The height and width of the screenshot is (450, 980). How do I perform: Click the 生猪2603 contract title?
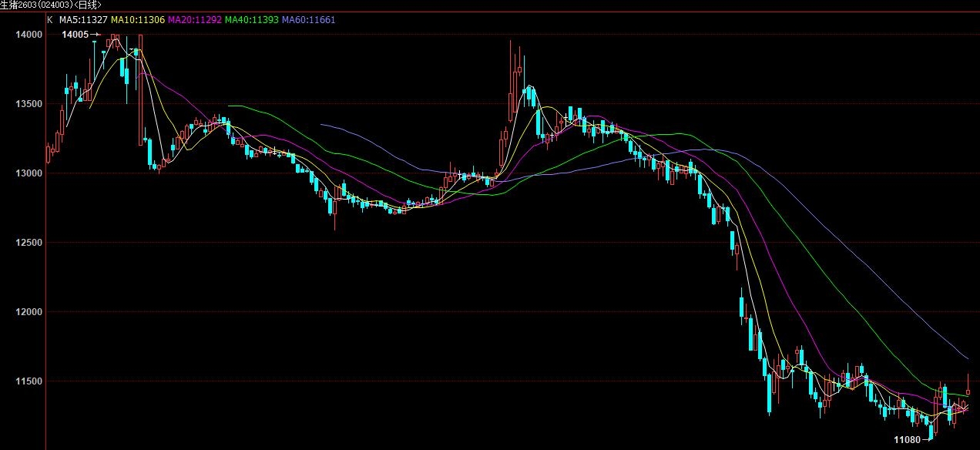51,5
